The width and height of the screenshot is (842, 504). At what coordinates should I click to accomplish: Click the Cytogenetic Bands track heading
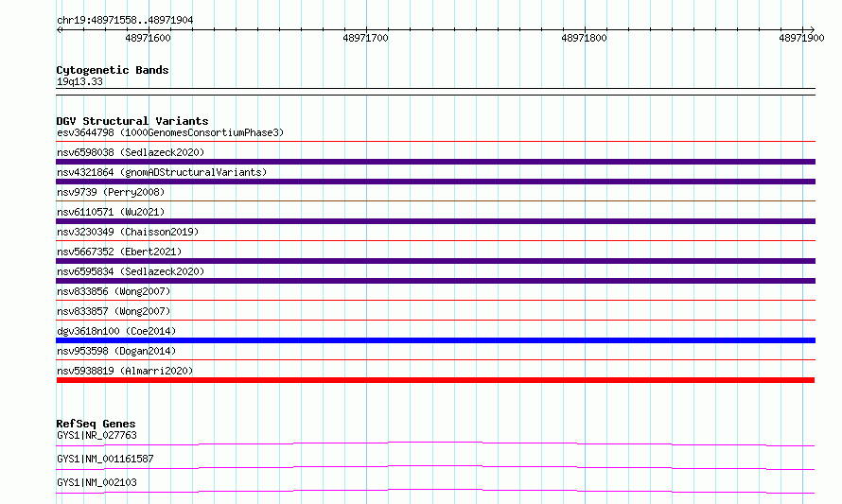tap(113, 70)
